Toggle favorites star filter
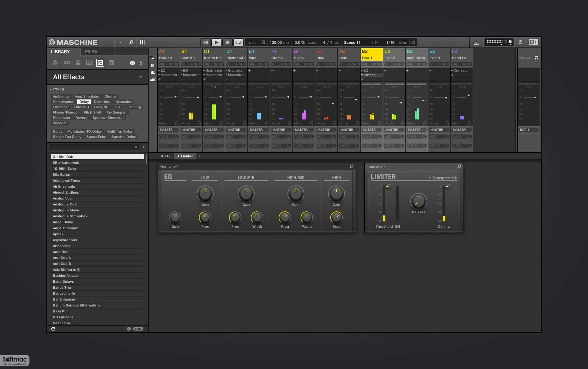Image resolution: width=588 pixels, height=369 pixels. (144, 147)
